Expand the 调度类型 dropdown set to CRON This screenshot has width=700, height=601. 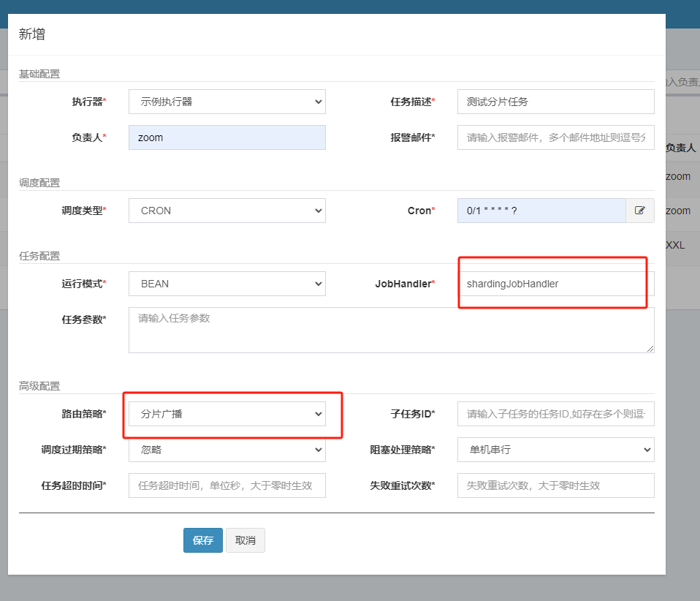pyautogui.click(x=227, y=211)
